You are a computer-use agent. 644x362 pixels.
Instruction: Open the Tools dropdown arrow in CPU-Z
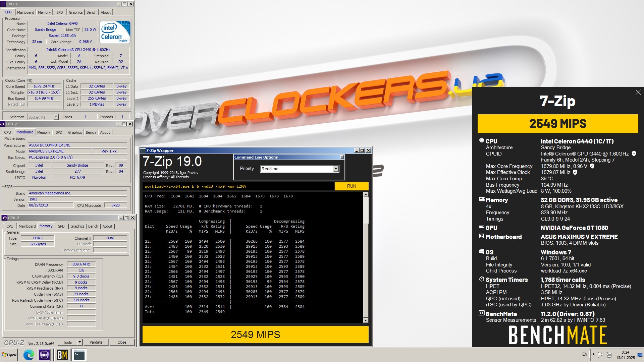click(x=80, y=342)
